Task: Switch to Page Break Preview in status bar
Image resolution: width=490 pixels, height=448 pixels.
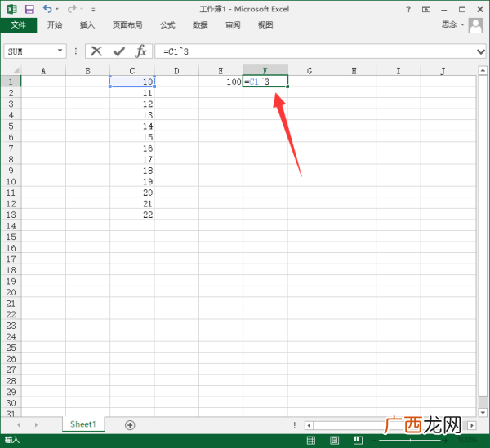Action: click(x=358, y=440)
